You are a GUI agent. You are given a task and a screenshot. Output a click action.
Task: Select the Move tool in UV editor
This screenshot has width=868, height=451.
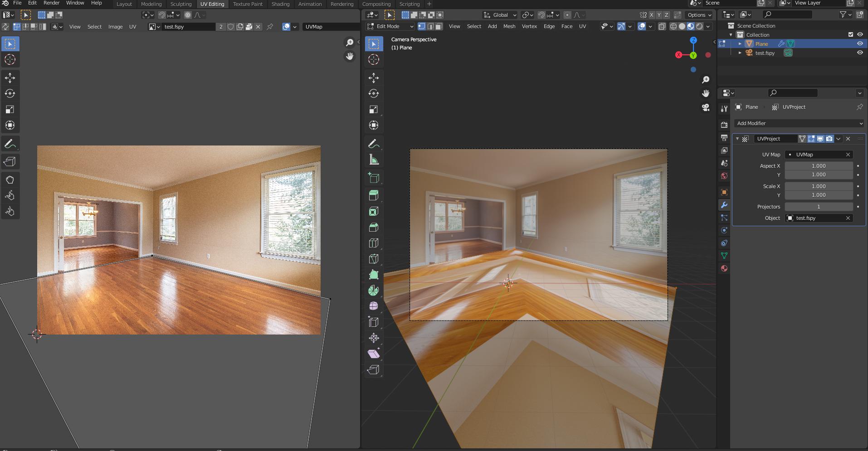(x=10, y=78)
